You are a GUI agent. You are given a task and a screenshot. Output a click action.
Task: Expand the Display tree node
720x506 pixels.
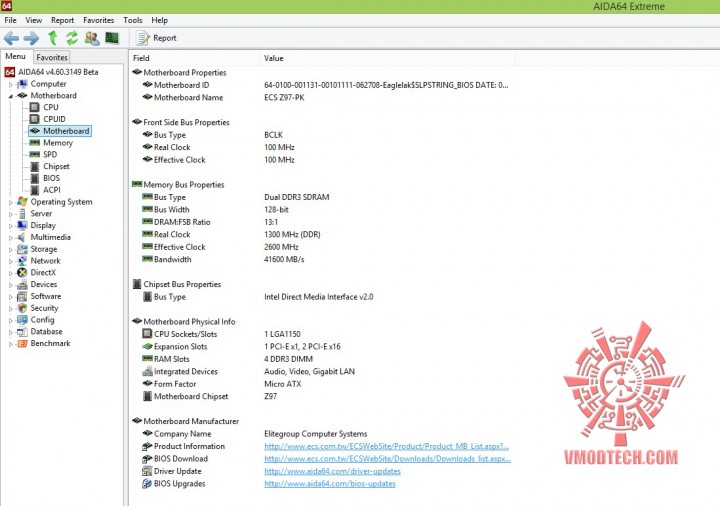(x=11, y=226)
